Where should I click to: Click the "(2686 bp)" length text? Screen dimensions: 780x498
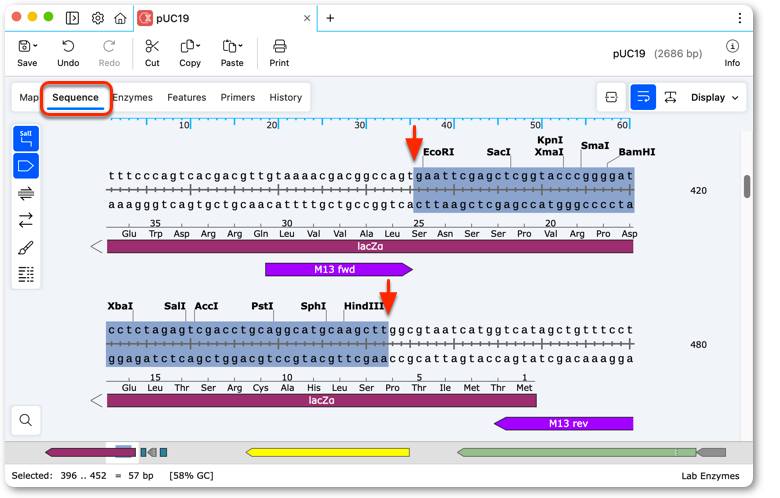678,54
